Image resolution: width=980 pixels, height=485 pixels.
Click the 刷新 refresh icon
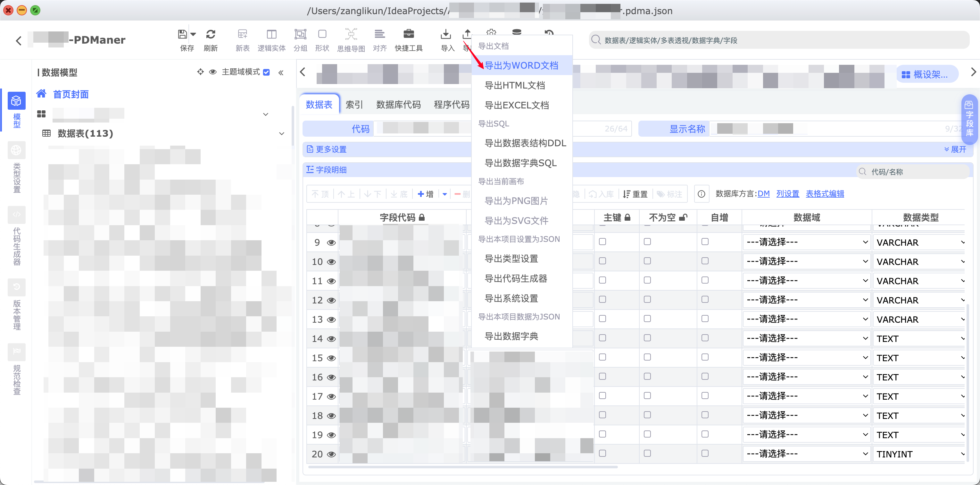(x=210, y=34)
